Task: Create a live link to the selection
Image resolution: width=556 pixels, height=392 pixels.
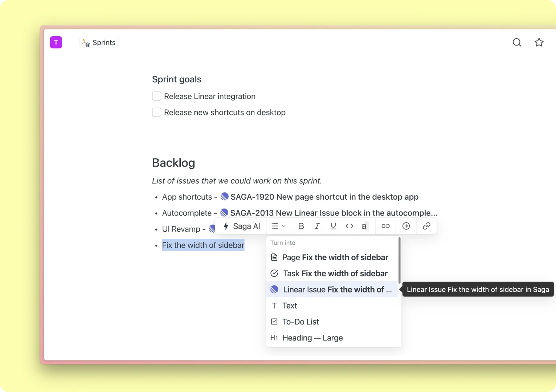Action: tap(426, 226)
